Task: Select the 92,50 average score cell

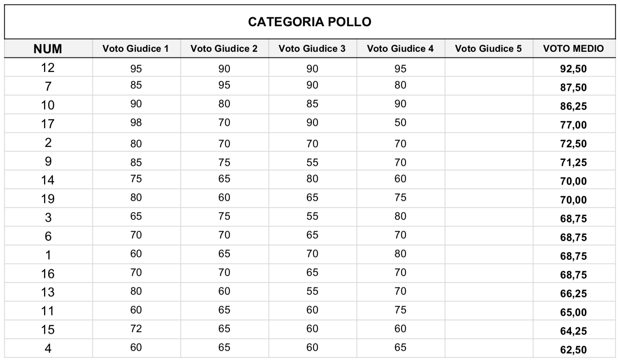Action: tap(574, 67)
